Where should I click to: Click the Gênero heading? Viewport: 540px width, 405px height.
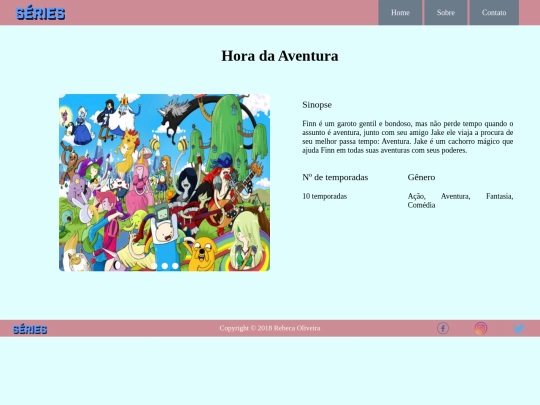click(x=421, y=177)
